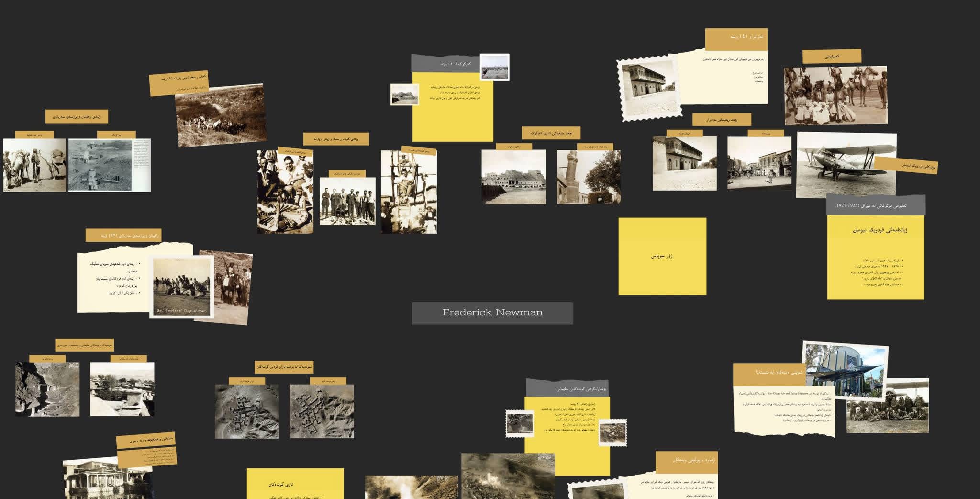Select the street scene photo beside balcony building
Image resolution: width=980 pixels, height=499 pixels.
click(x=759, y=163)
